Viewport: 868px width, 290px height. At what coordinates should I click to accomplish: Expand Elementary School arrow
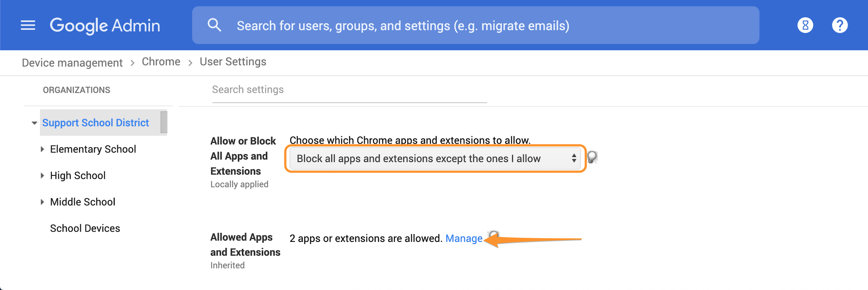[42, 149]
